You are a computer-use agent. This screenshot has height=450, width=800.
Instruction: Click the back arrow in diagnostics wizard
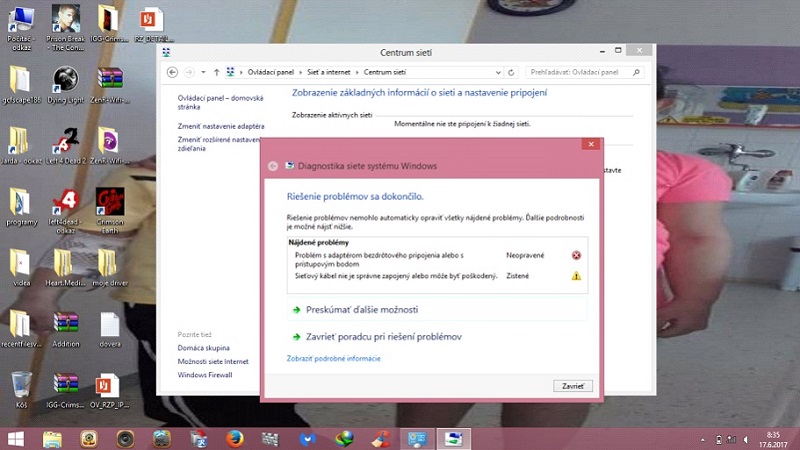coord(272,166)
